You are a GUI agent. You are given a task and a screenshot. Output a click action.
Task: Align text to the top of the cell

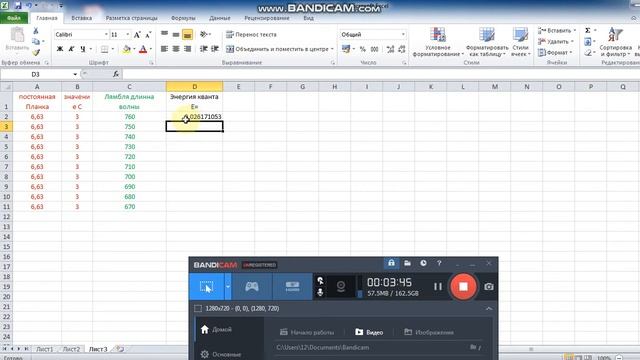click(x=164, y=34)
